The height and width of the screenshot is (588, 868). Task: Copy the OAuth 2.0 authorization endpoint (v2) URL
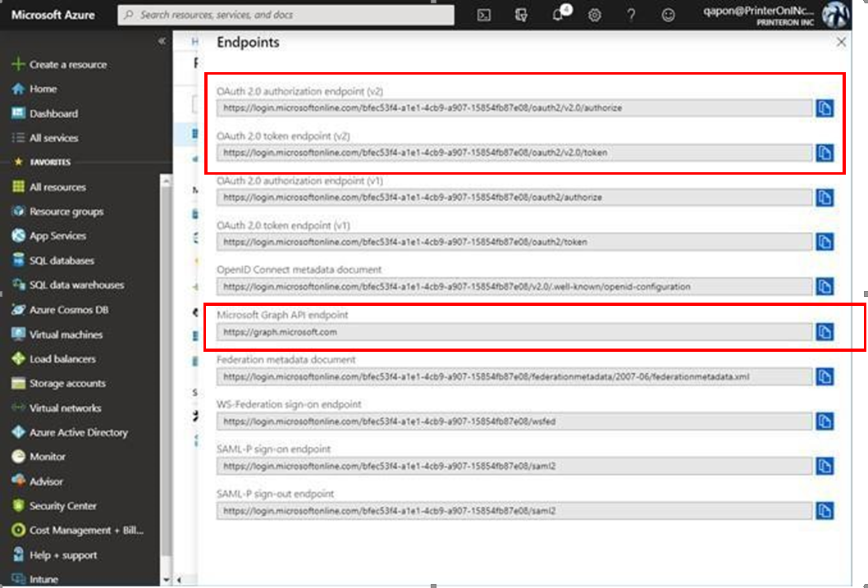point(825,108)
